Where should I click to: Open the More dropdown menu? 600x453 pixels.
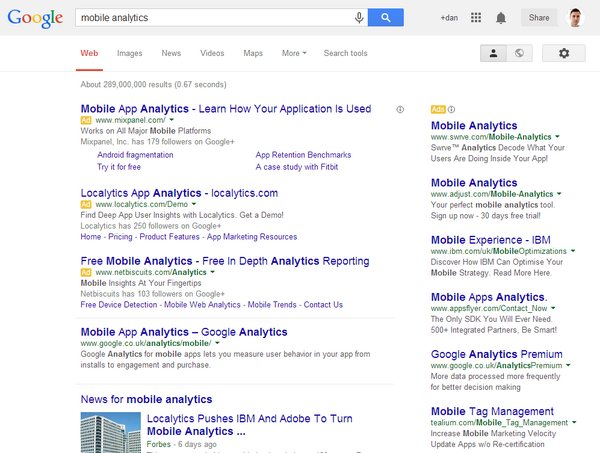point(294,53)
